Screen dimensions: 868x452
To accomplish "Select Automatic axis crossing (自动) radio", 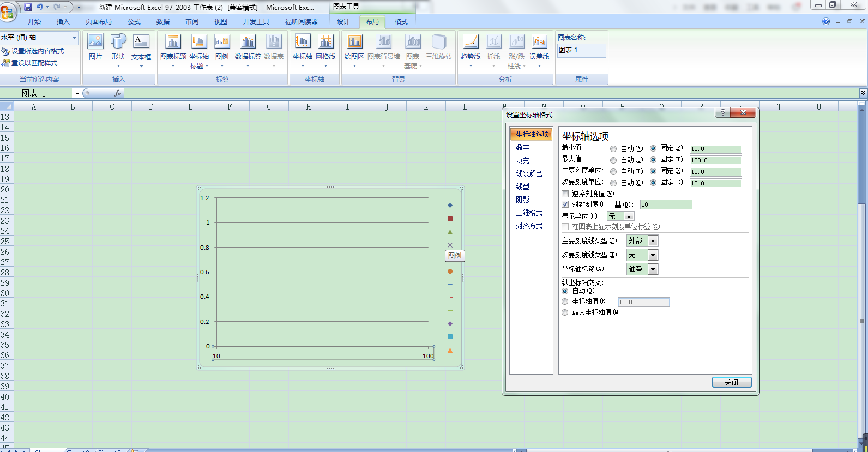I will click(565, 291).
